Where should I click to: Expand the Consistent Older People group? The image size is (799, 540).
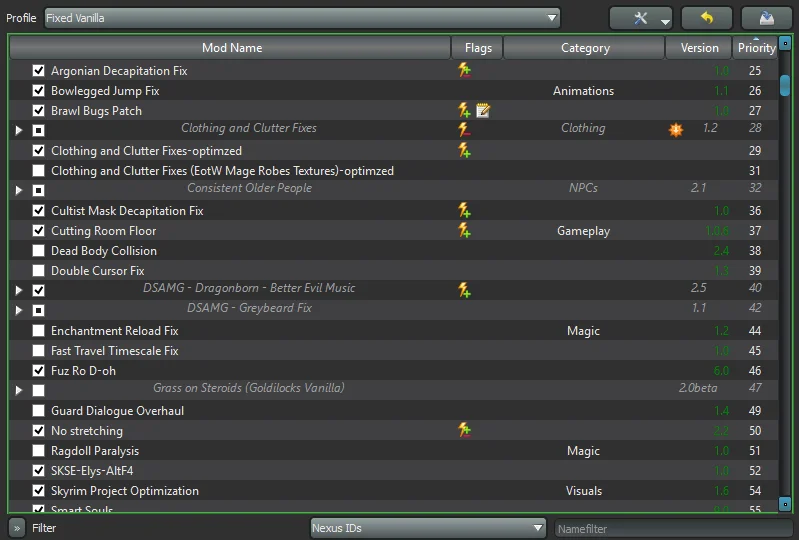19,190
